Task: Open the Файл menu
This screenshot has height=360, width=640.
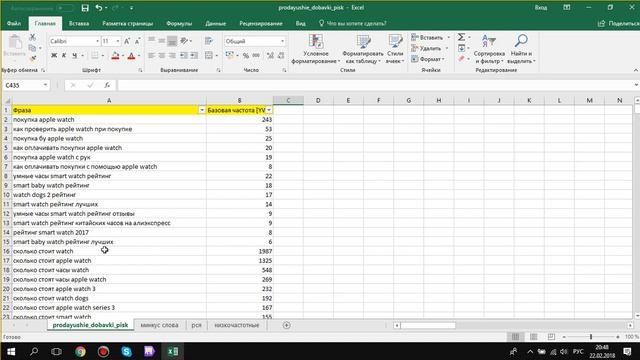Action: [x=14, y=24]
